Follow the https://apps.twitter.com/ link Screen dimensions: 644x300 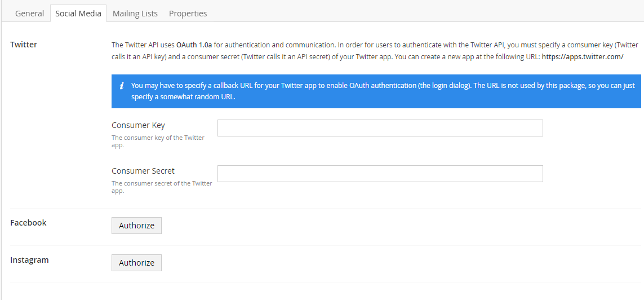pos(583,57)
